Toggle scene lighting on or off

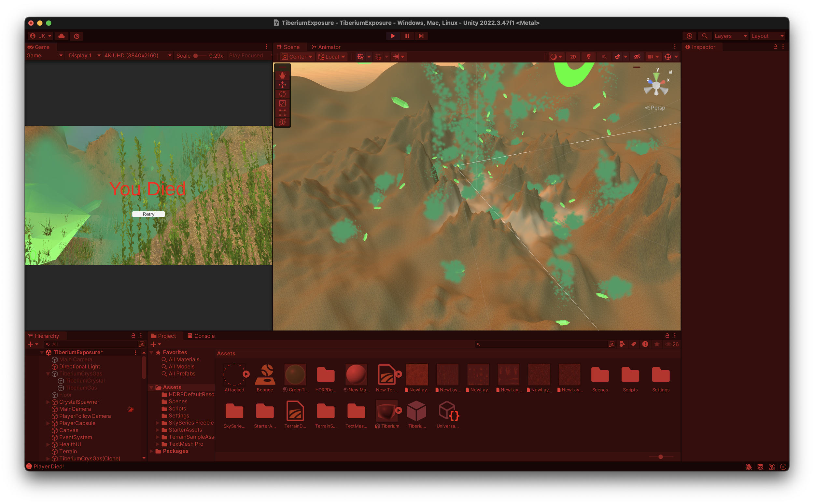coord(588,57)
